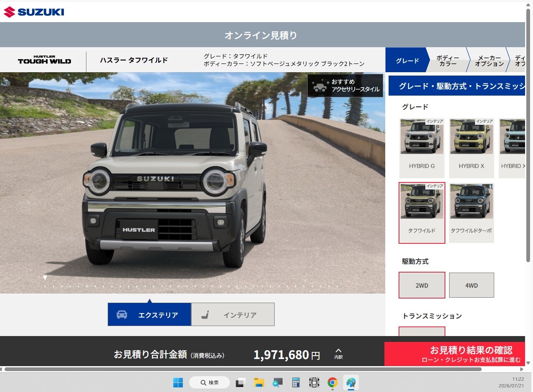The height and width of the screenshot is (392, 533).
Task: Click the rotation marker triangle below the car
Action: pos(45,278)
